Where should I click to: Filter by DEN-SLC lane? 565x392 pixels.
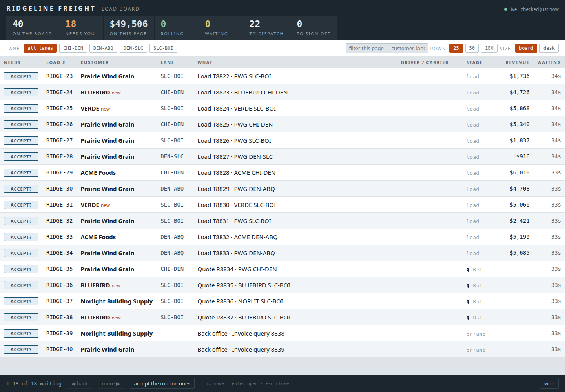tap(133, 48)
